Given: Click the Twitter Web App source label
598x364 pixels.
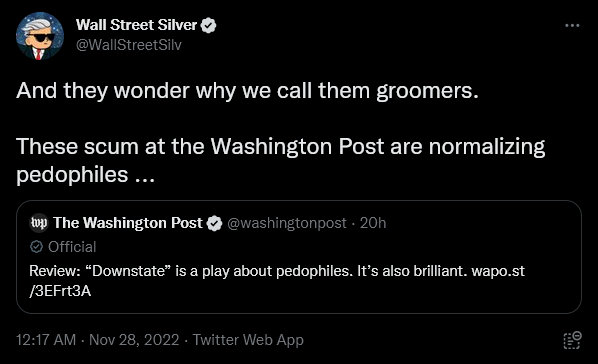Looking at the screenshot, I should pyautogui.click(x=248, y=340).
